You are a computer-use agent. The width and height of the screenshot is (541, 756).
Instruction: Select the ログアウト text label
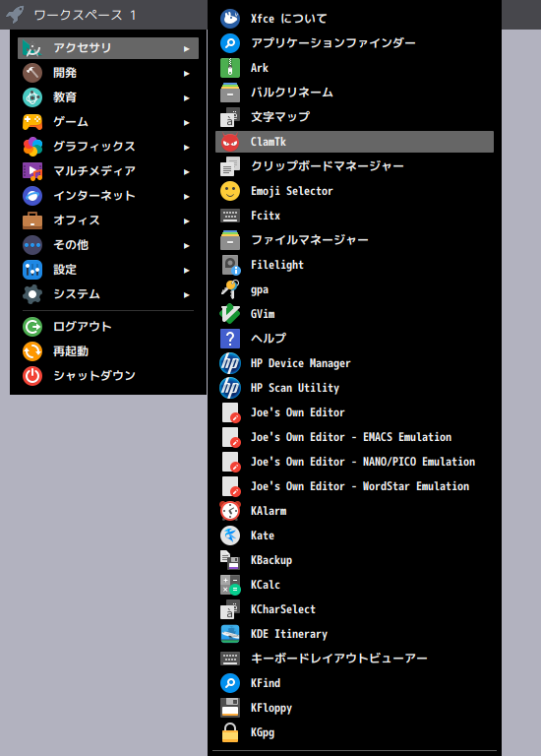pos(83,327)
